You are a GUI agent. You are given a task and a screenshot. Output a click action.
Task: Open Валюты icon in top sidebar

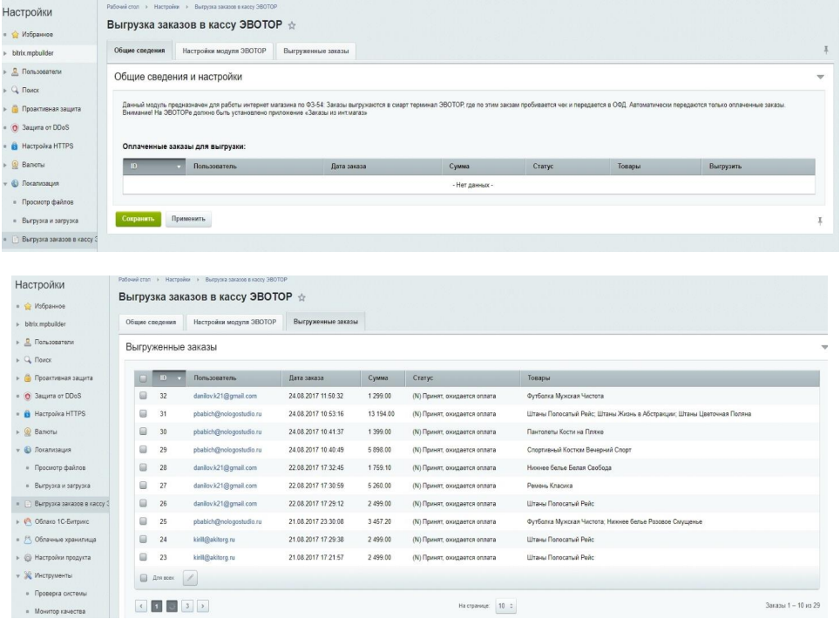pos(15,165)
